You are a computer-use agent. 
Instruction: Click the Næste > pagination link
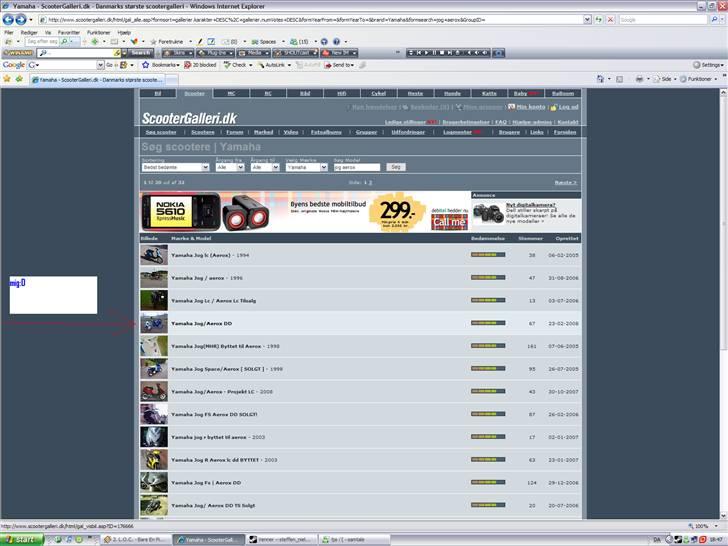pyautogui.click(x=565, y=183)
